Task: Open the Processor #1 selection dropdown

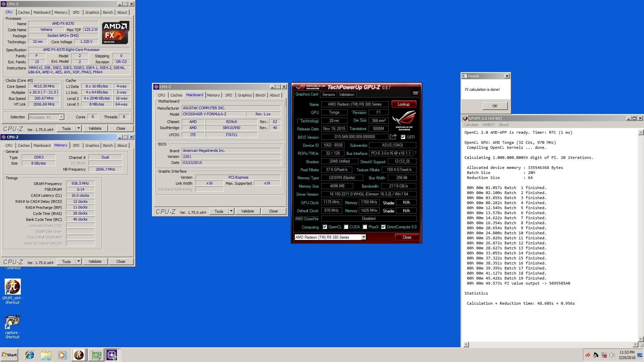Action: click(61, 117)
